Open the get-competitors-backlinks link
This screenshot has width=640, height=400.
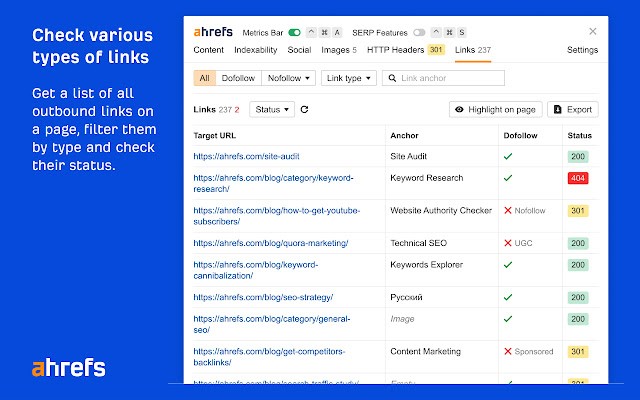click(x=269, y=357)
